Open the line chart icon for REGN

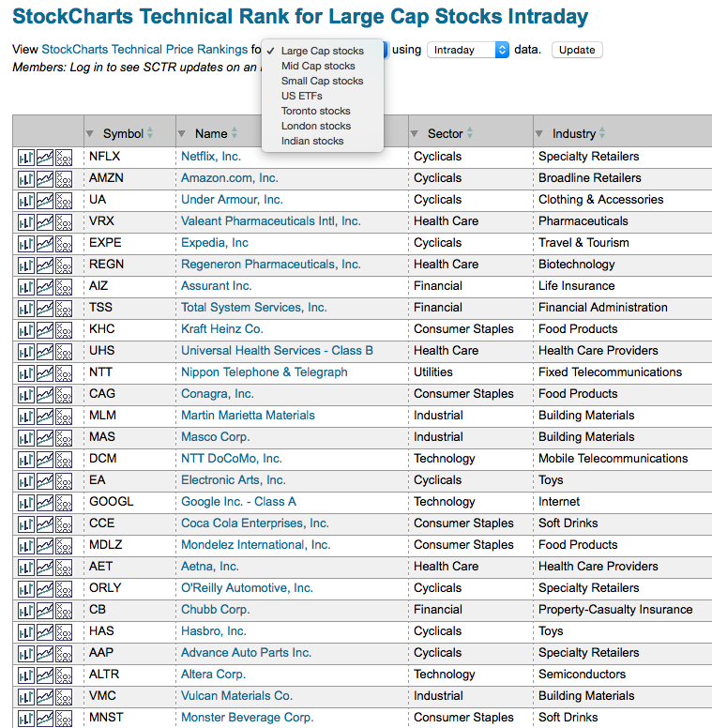45,265
